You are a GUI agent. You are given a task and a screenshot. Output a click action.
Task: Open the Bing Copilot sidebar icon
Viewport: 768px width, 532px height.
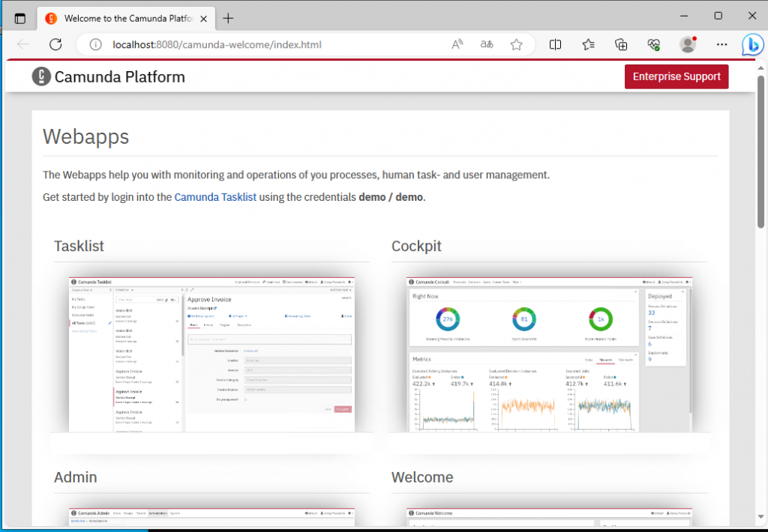coord(752,44)
